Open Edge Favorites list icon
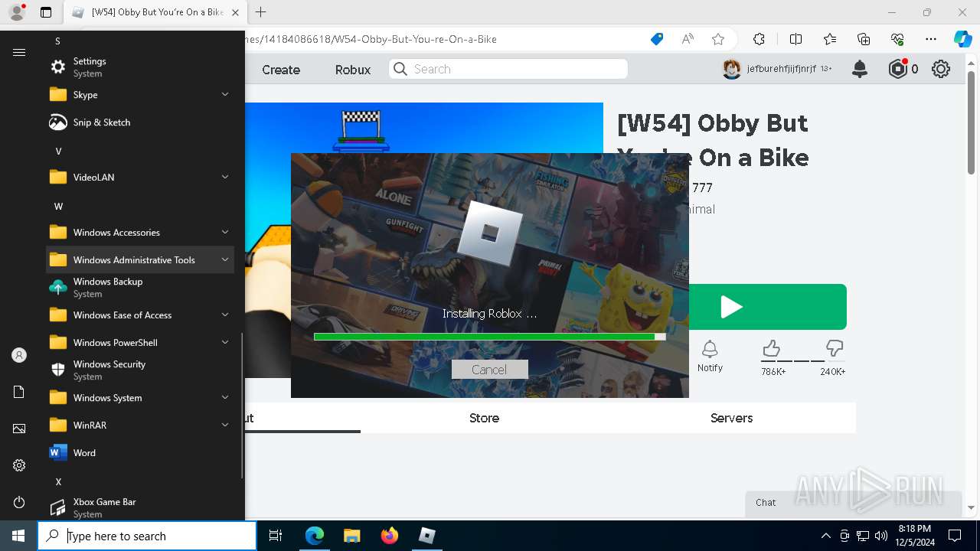 coord(830,39)
